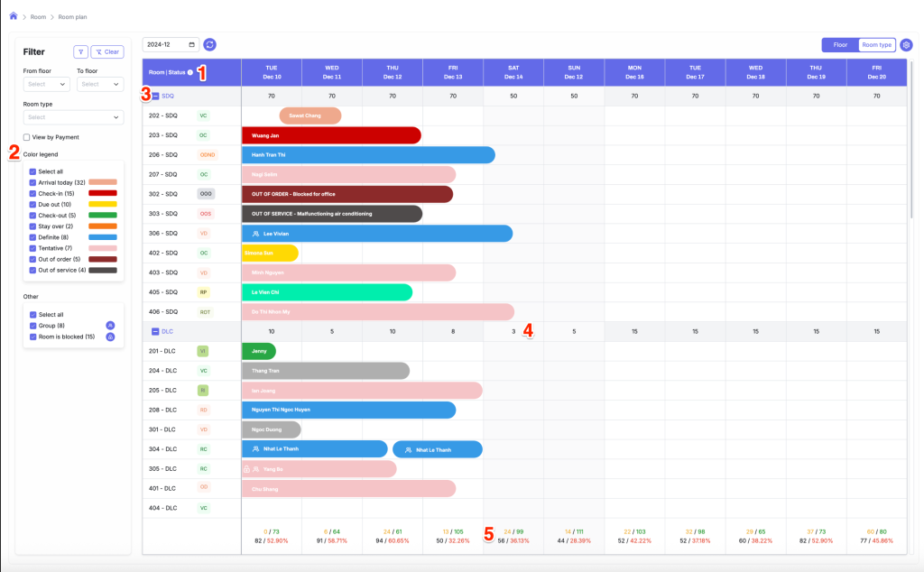Switch to the Room type view tab
Screen dimensions: 924x572
tap(876, 44)
